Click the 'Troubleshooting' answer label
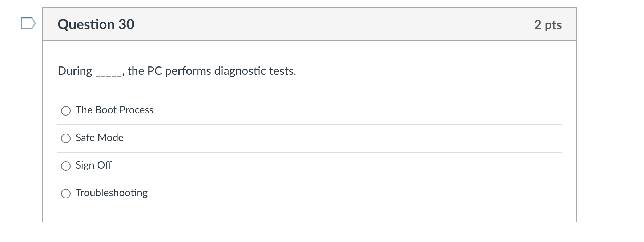This screenshot has width=644, height=242. click(111, 193)
